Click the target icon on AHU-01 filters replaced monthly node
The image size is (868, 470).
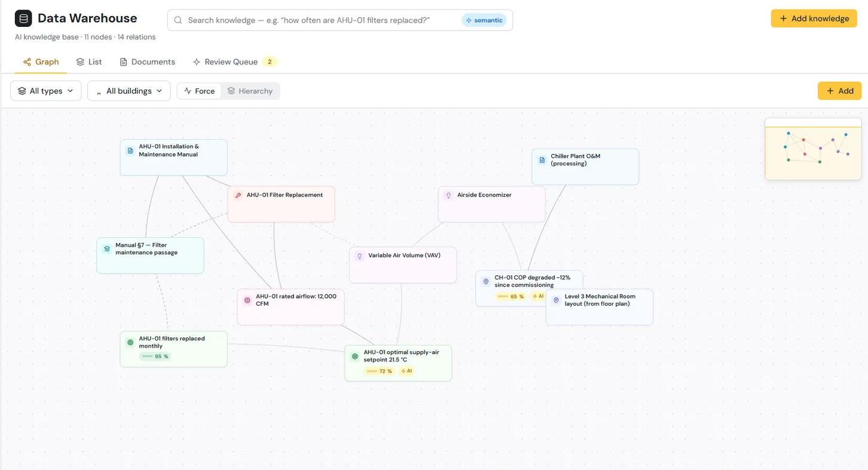point(130,342)
